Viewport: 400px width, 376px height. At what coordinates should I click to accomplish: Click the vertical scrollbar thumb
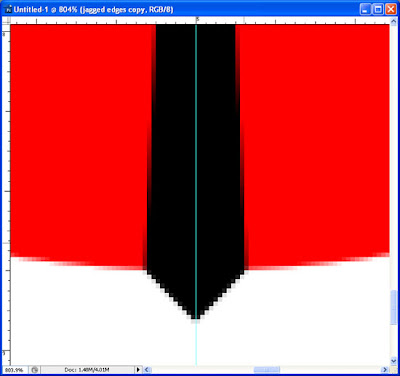click(393, 307)
